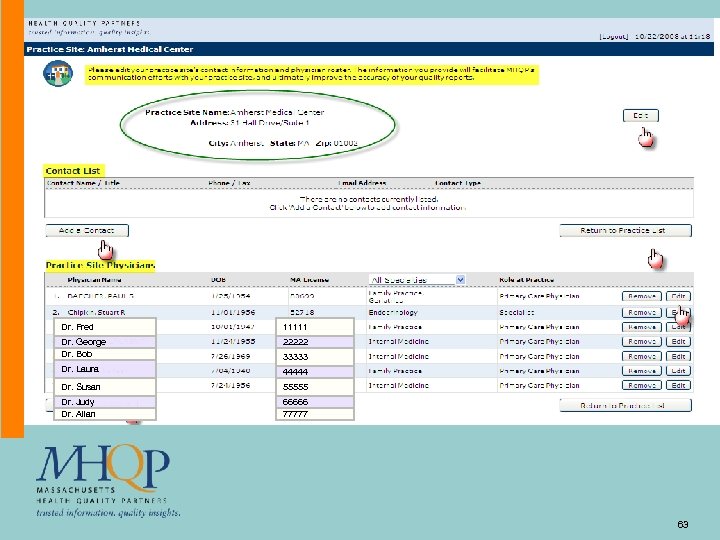Viewport: 720px width, 540px height.
Task: Click Edit button beside practice site address
Action: [641, 116]
